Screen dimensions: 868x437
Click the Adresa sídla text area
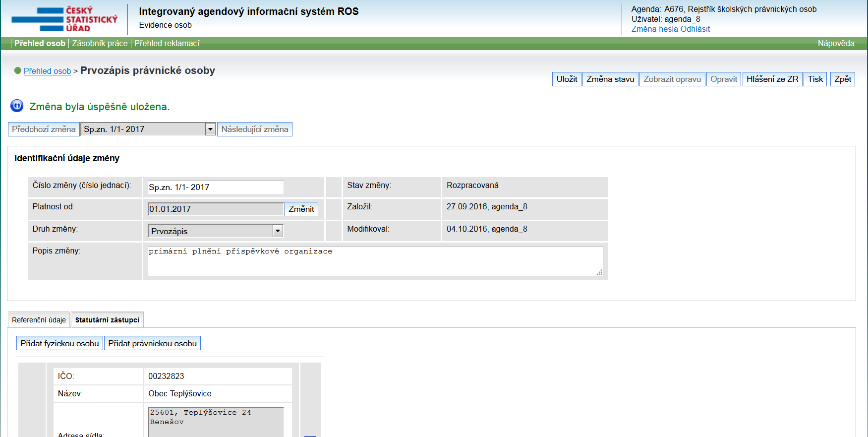pyautogui.click(x=216, y=422)
